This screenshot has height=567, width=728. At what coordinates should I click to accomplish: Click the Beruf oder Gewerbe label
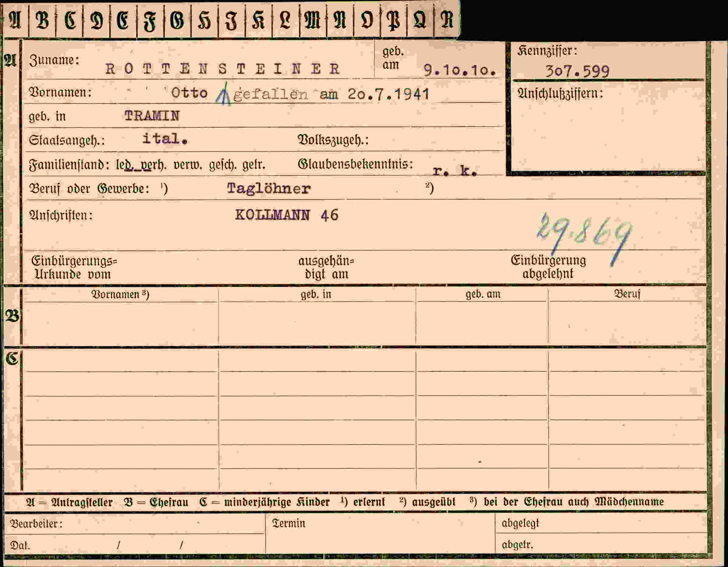(89, 189)
